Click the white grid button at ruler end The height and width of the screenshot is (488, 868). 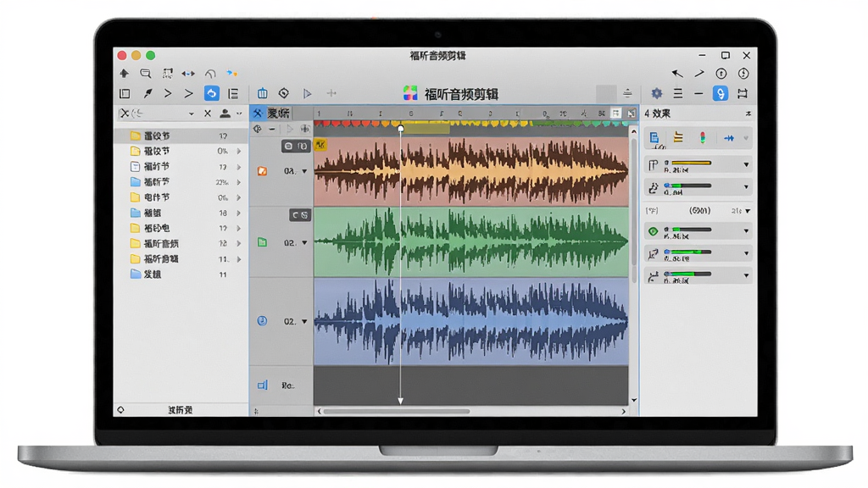pos(615,114)
